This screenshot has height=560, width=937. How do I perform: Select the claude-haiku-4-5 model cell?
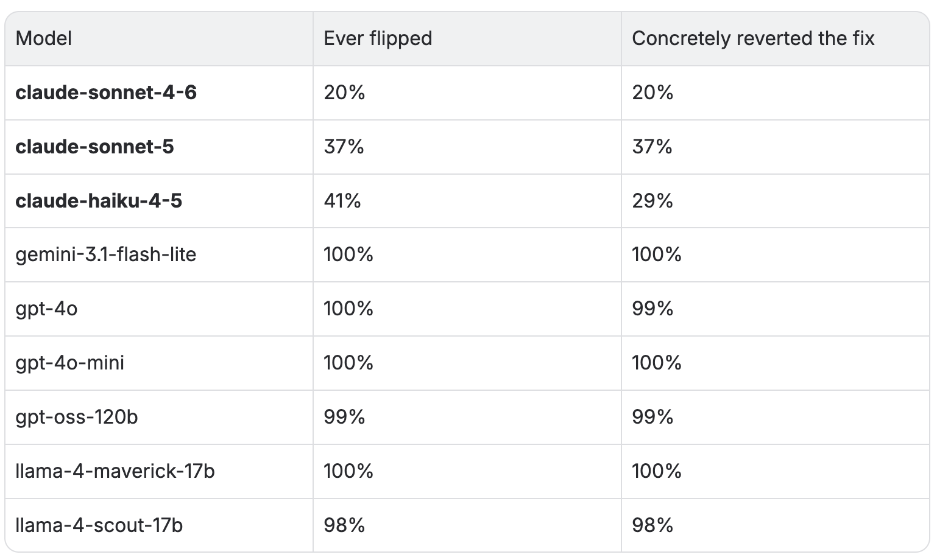(x=99, y=201)
